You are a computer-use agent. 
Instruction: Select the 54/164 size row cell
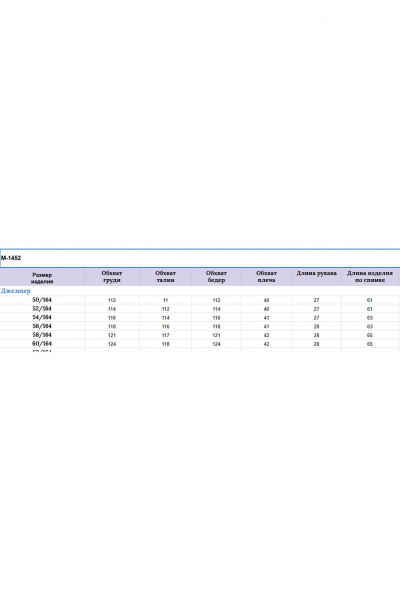42,318
